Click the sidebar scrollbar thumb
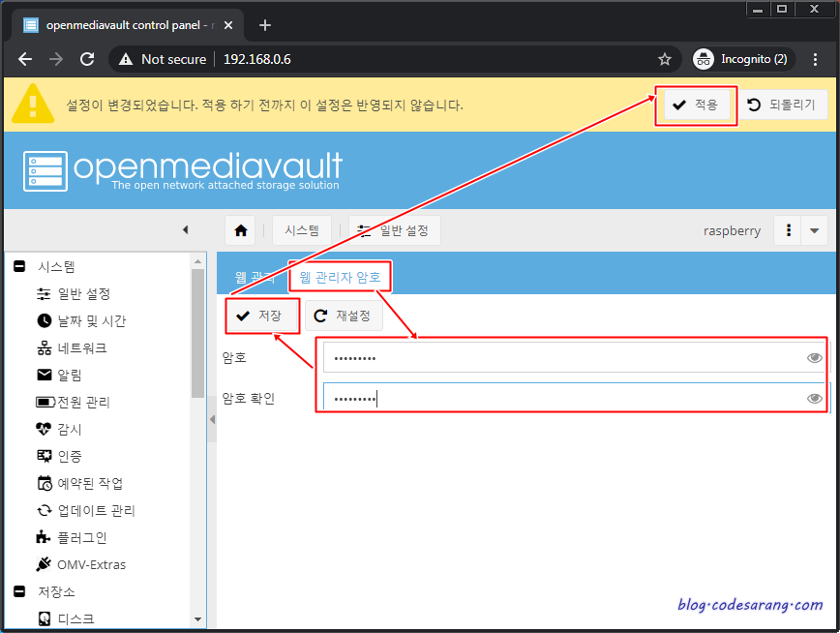Viewport: 840px width, 633px height. (x=197, y=333)
